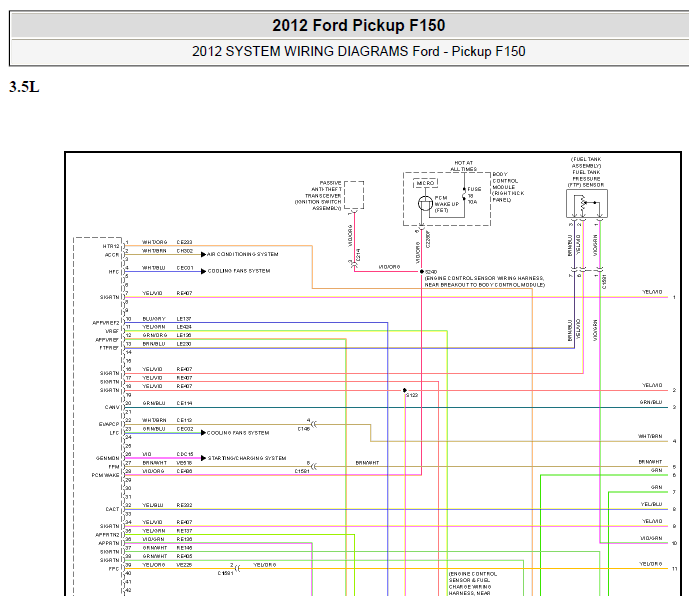Viewport: 689px width, 596px height.
Task: Click the "GENMON" pin label
Action: pos(108,458)
